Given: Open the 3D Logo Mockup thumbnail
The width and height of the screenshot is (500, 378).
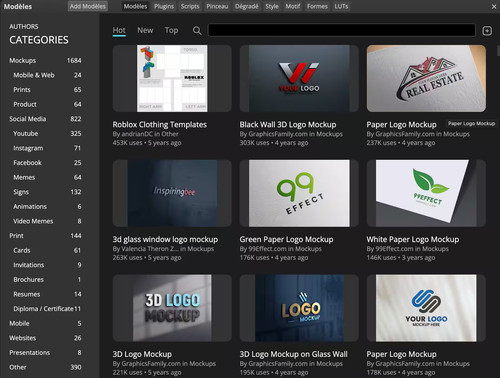Looking at the screenshot, I should point(172,308).
